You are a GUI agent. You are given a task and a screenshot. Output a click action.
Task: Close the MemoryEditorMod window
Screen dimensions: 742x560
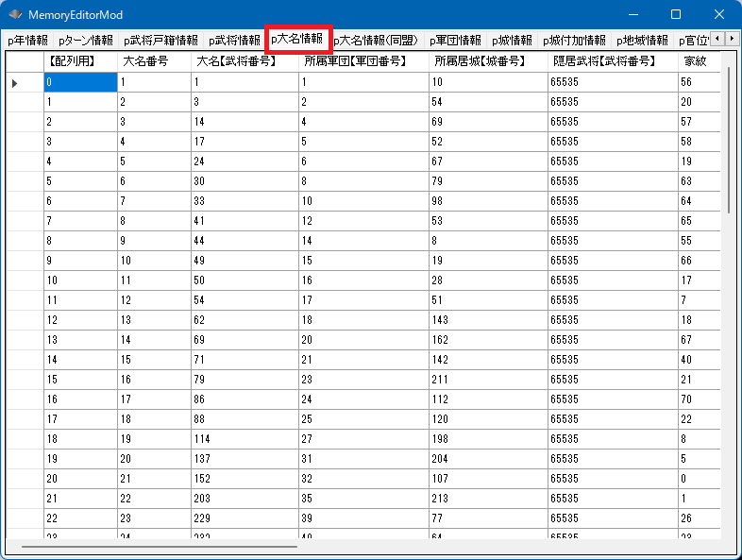click(x=719, y=15)
